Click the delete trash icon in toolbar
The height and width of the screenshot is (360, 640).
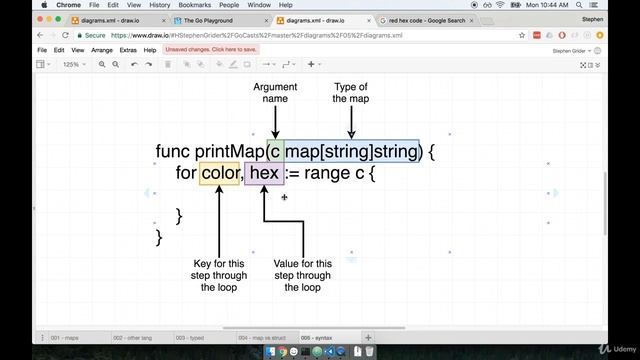tap(168, 64)
